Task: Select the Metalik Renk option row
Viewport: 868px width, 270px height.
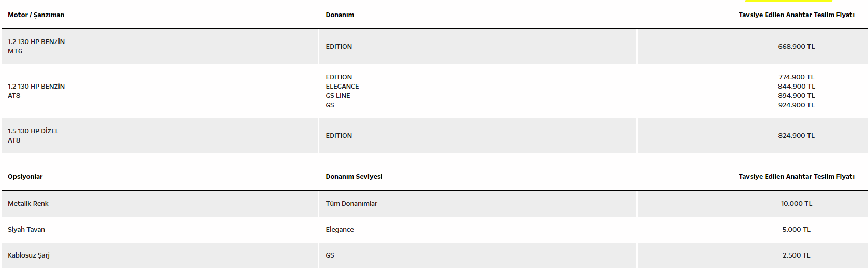Action: 434,204
